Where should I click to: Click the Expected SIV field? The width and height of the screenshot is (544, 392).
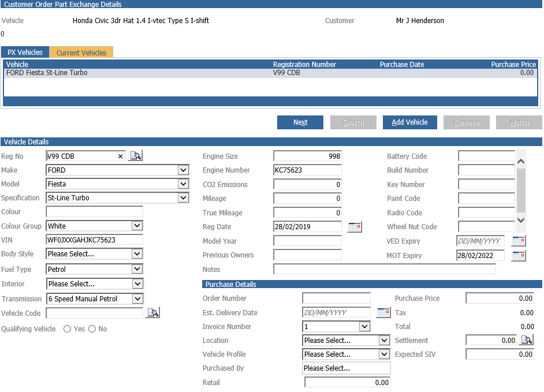[x=500, y=354]
